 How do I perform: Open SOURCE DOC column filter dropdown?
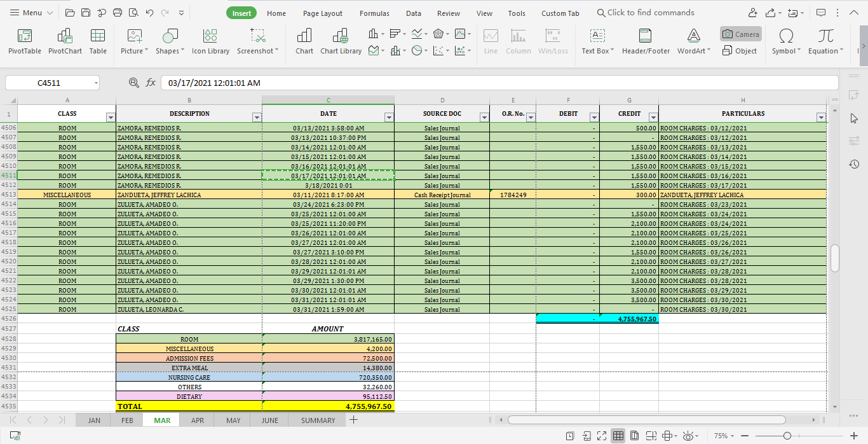click(484, 117)
